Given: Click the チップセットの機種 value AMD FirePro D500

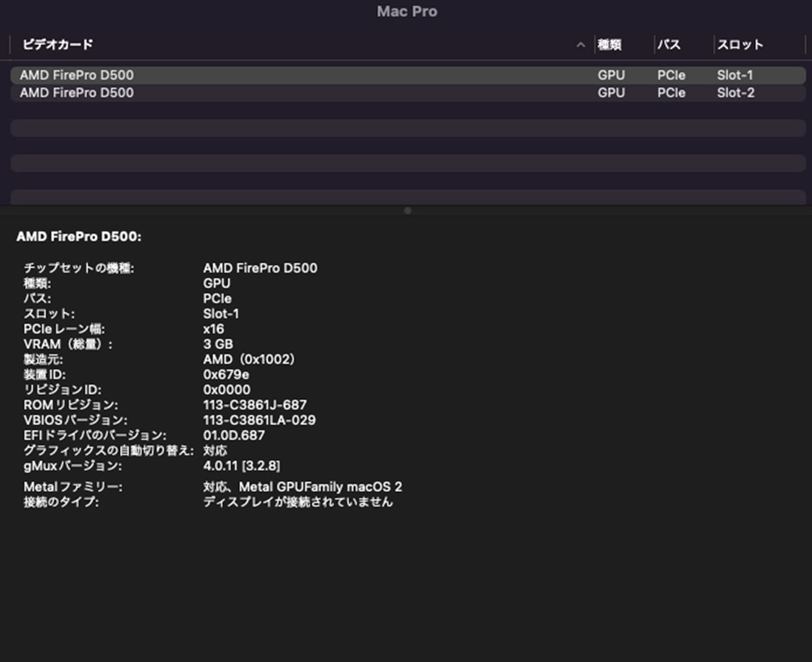Looking at the screenshot, I should [x=260, y=268].
